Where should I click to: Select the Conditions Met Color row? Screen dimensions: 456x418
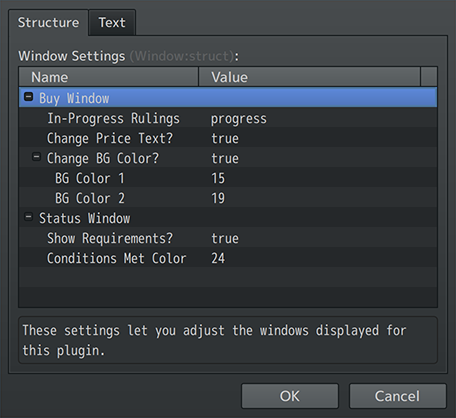coord(228,258)
